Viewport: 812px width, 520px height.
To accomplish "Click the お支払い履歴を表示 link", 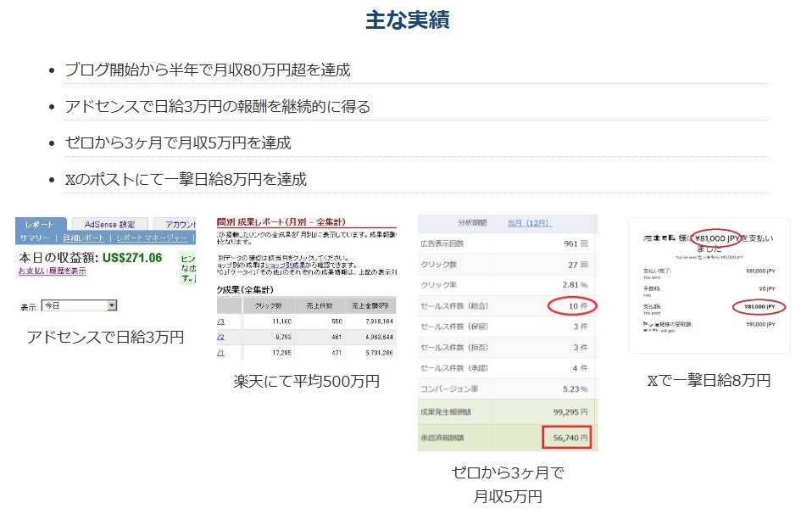I will tap(52, 271).
